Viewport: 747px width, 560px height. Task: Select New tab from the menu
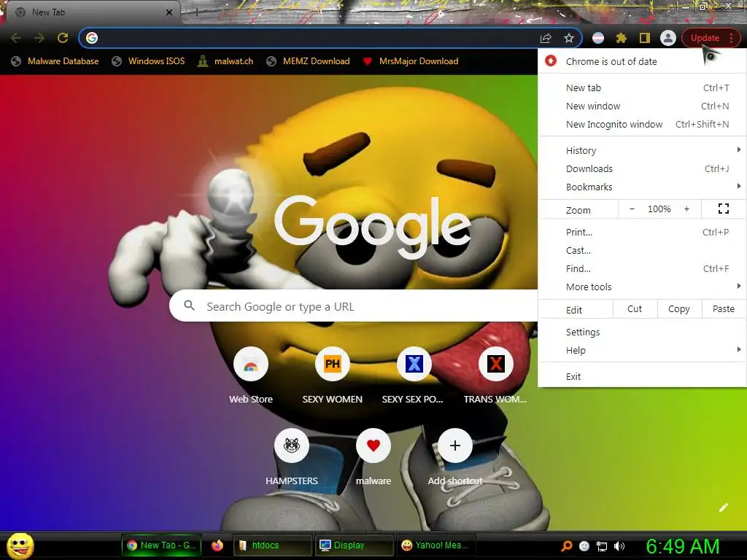[642, 87]
